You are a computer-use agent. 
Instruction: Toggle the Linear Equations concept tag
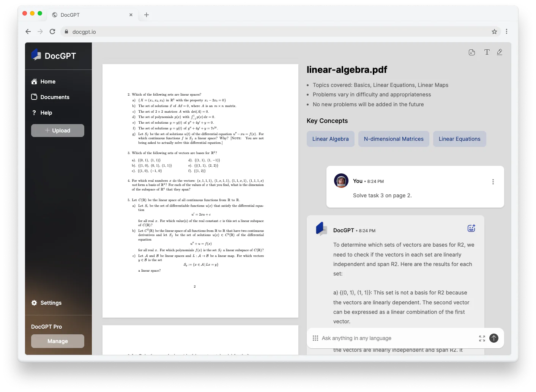459,139
